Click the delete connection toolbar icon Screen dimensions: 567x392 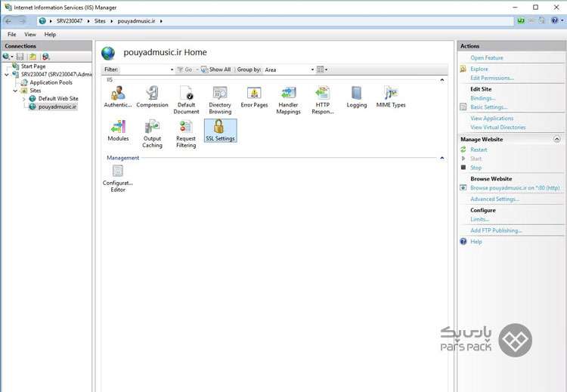(45, 57)
